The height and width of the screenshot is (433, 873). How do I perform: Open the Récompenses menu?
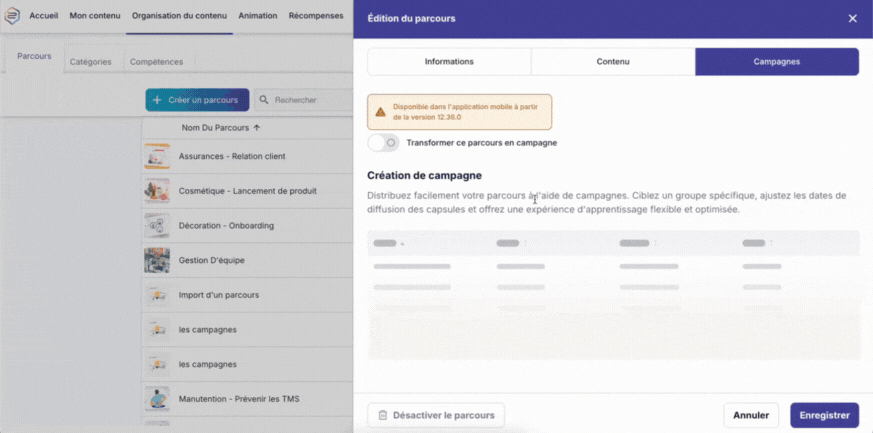coord(316,16)
